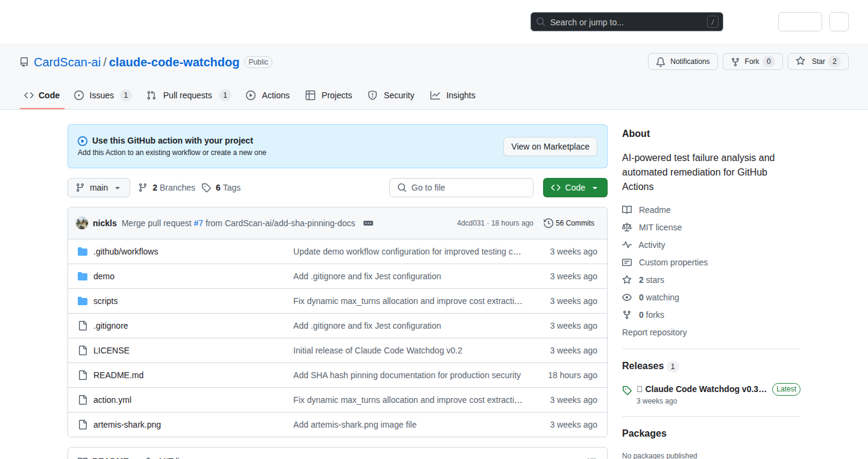Click the .github/workflows folder icon
868x459 pixels.
click(x=83, y=252)
